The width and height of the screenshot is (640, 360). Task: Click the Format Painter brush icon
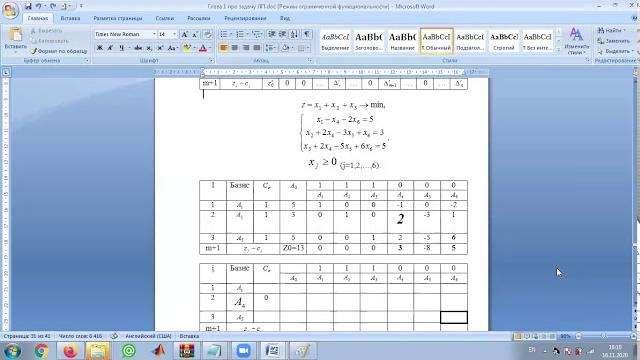click(33, 51)
